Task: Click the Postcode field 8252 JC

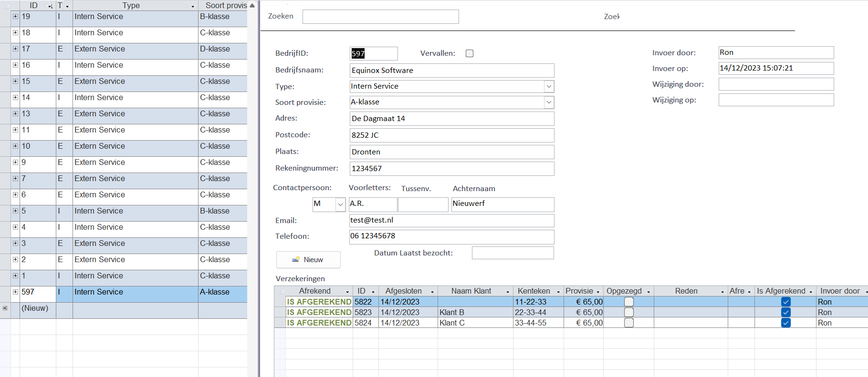Action: tap(452, 135)
